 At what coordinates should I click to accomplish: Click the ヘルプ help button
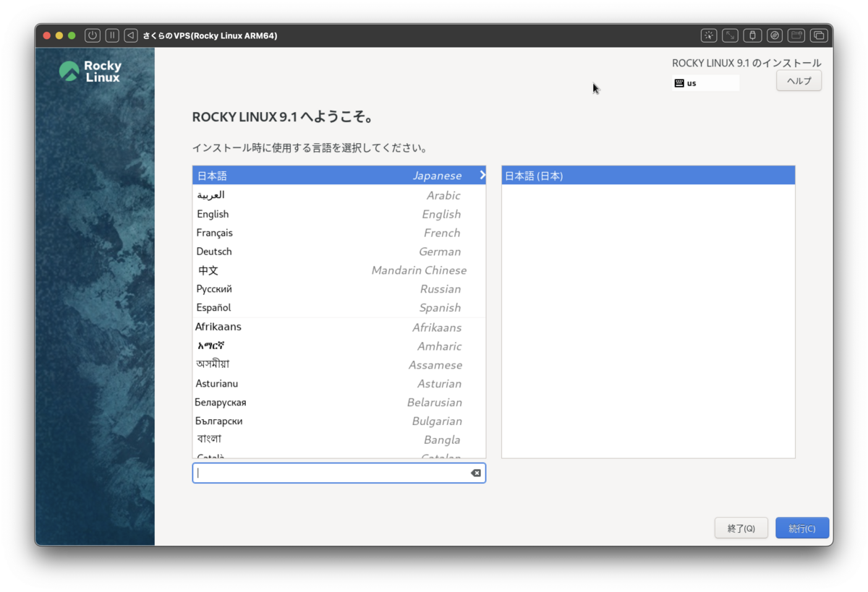point(798,80)
